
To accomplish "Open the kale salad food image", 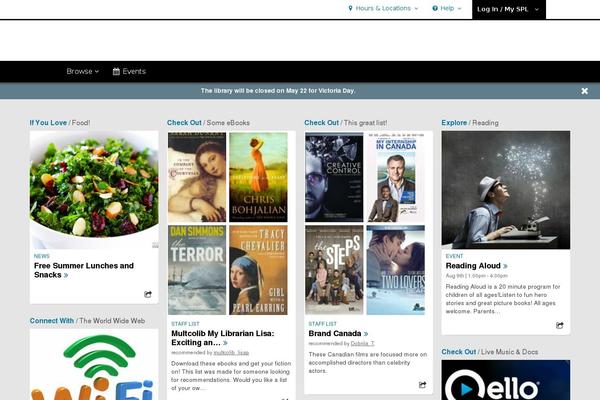I will click(x=94, y=190).
